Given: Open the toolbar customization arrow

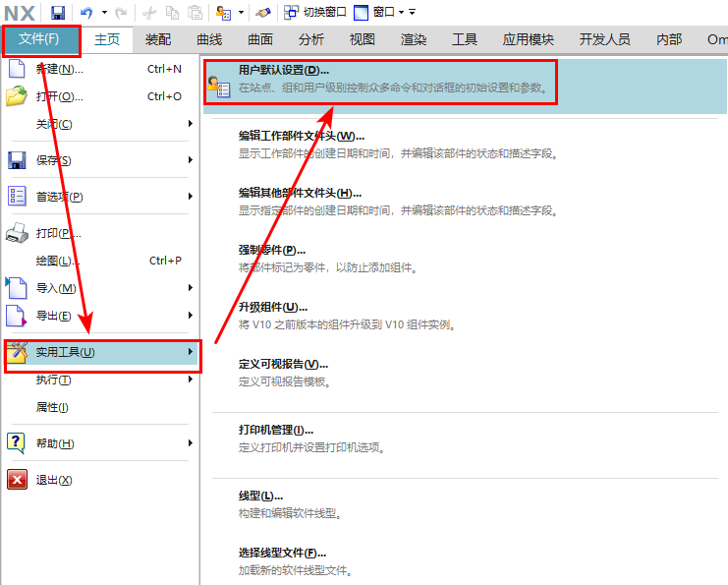Looking at the screenshot, I should click(413, 13).
